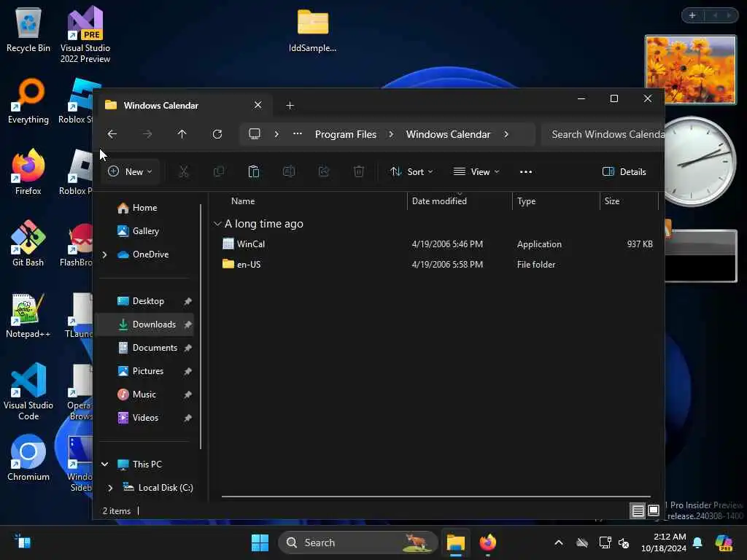Open the See more toolbar options

point(526,172)
